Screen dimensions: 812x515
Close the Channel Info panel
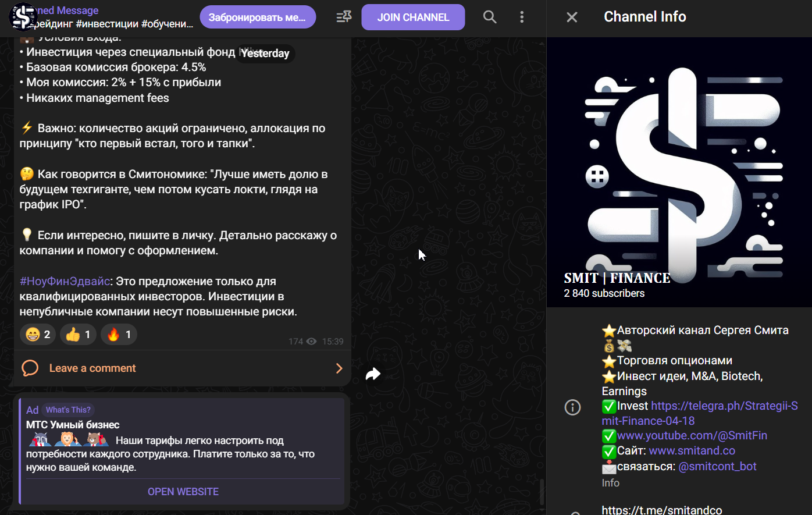[572, 17]
